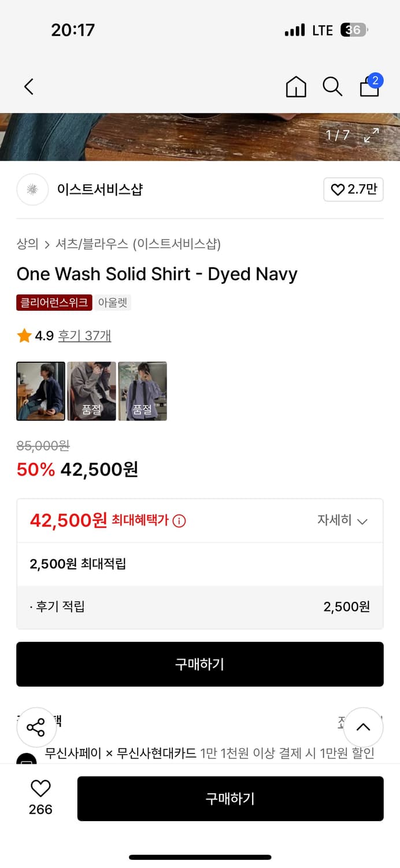The image size is (400, 868).
Task: Tap the back arrow
Action: [x=29, y=86]
